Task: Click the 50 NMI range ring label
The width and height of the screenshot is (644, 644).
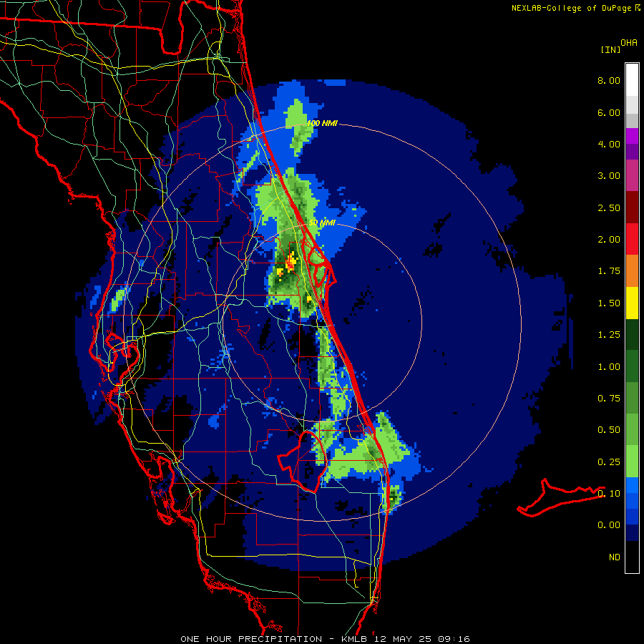Action: (x=322, y=223)
